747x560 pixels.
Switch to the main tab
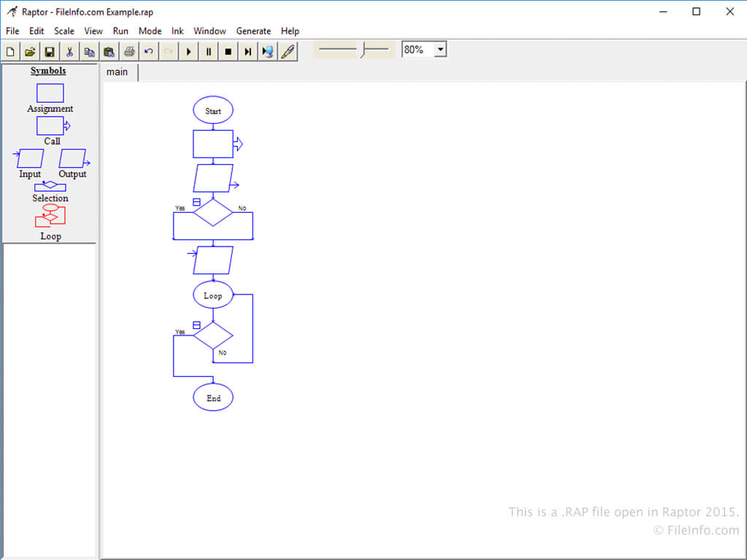(x=117, y=71)
